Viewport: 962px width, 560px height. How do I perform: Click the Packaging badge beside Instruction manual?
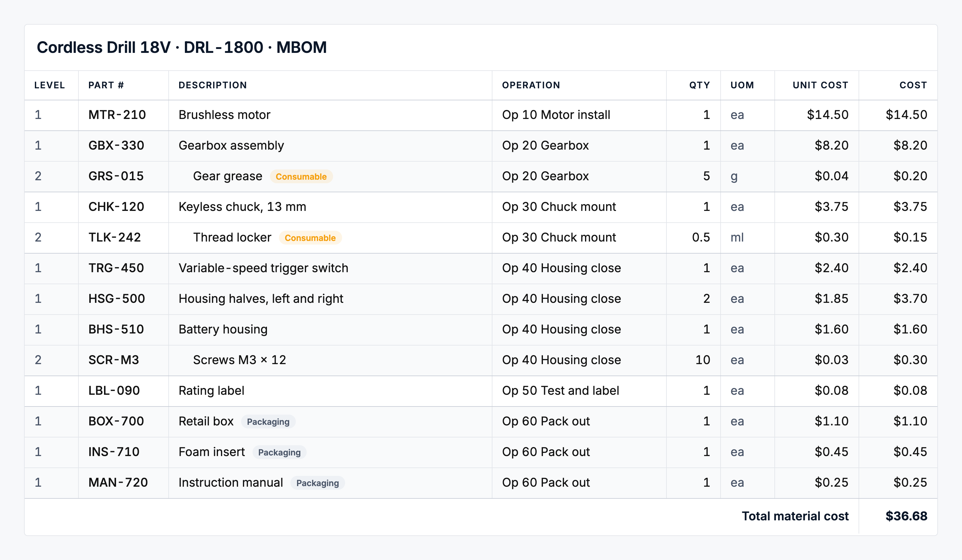point(318,483)
